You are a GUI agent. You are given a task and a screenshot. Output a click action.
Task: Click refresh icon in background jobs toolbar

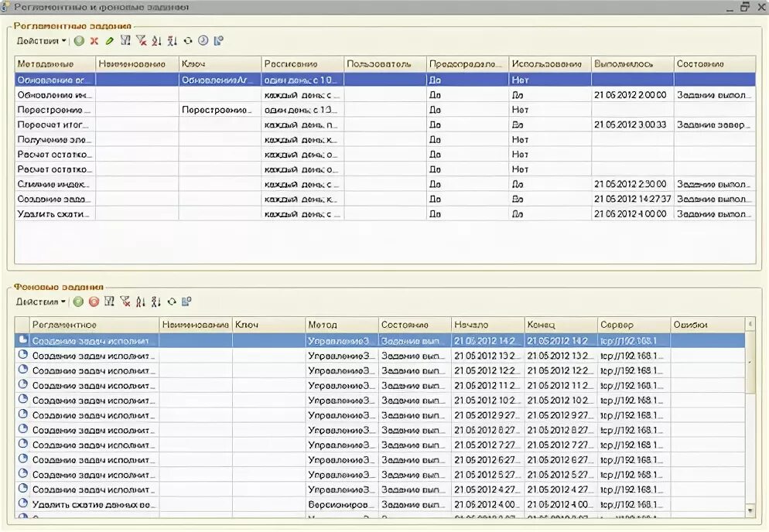tap(171, 302)
